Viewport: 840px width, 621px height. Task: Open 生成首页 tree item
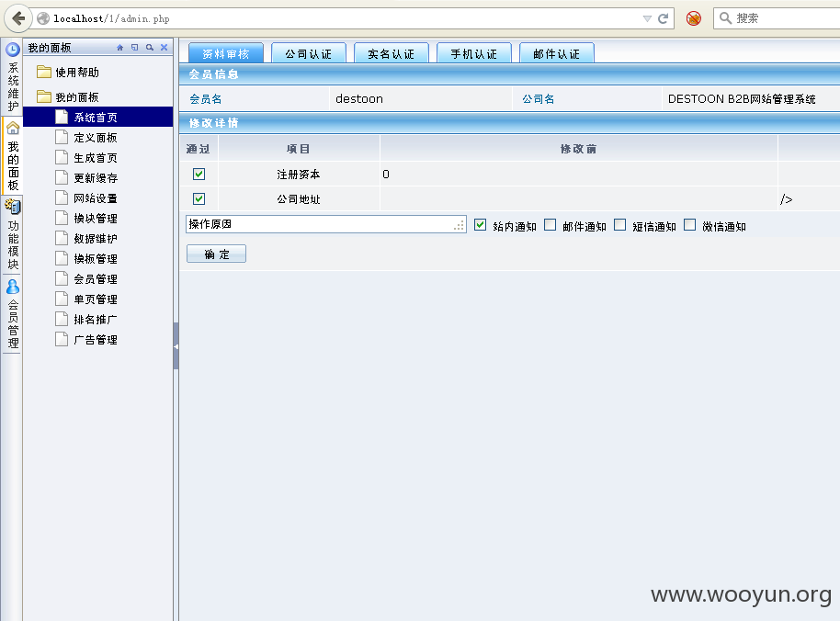[x=96, y=158]
